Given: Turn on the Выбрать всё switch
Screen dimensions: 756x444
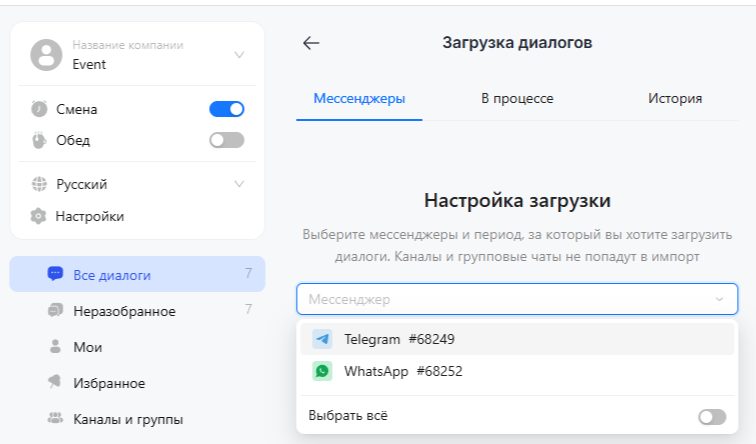Looking at the screenshot, I should (712, 416).
